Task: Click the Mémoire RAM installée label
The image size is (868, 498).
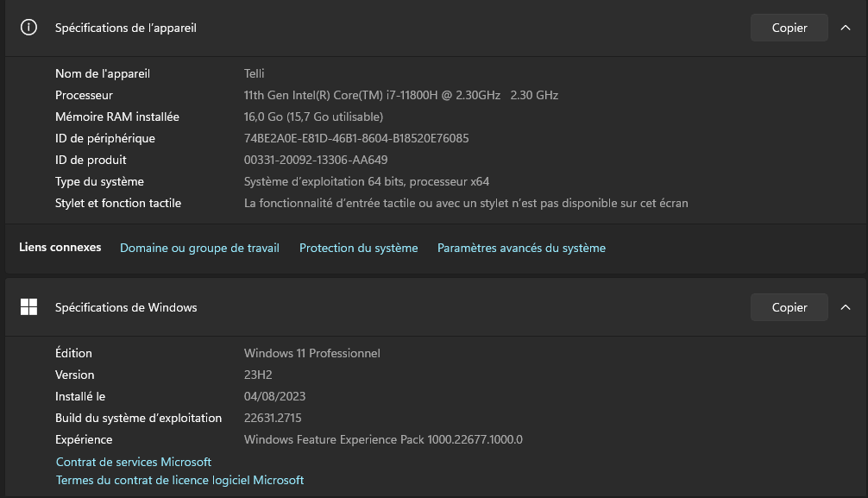Action: tap(117, 117)
